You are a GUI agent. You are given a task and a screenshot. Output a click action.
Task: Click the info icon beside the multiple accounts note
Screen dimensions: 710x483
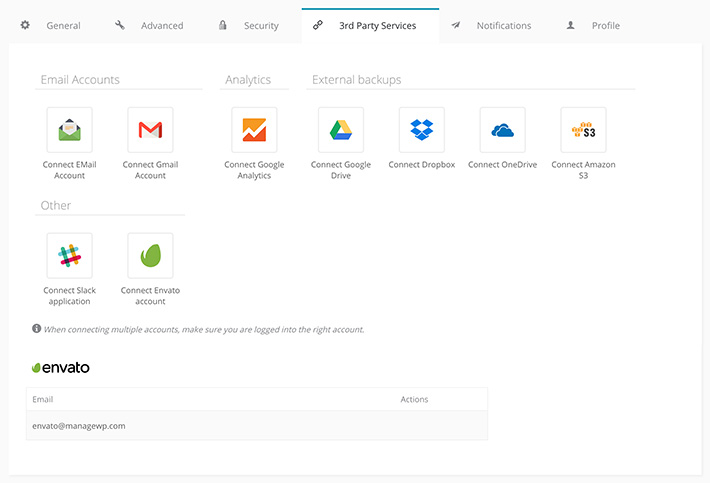pos(37,328)
